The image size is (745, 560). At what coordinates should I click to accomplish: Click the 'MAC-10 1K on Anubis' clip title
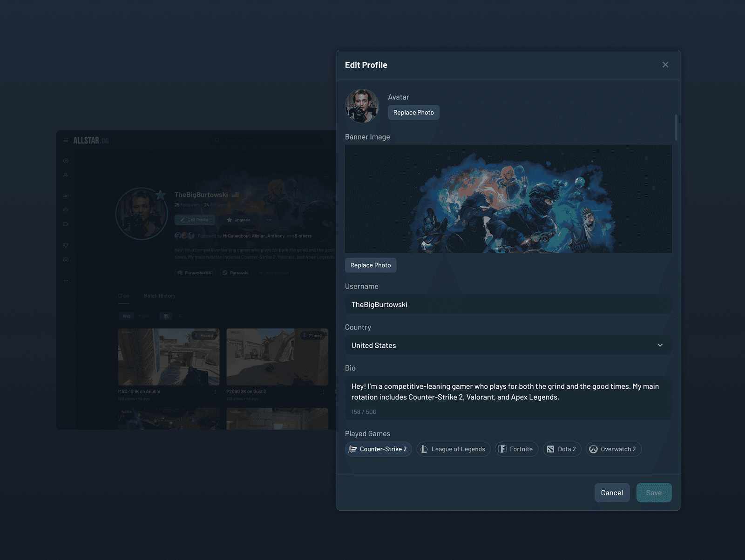(x=139, y=392)
